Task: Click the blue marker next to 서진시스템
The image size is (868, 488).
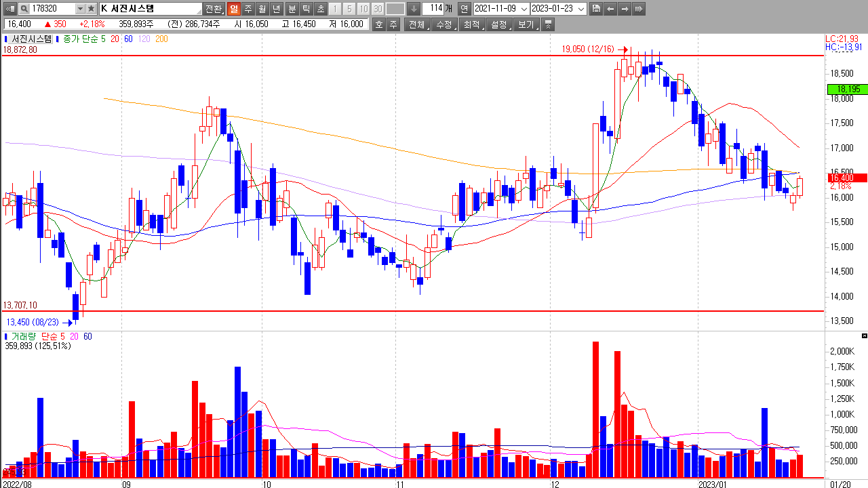Action: 6,39
